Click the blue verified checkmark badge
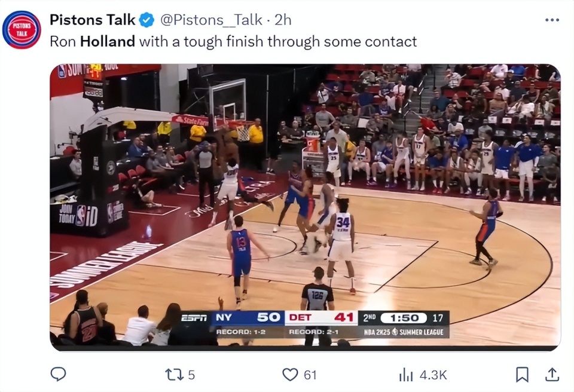 tap(147, 20)
